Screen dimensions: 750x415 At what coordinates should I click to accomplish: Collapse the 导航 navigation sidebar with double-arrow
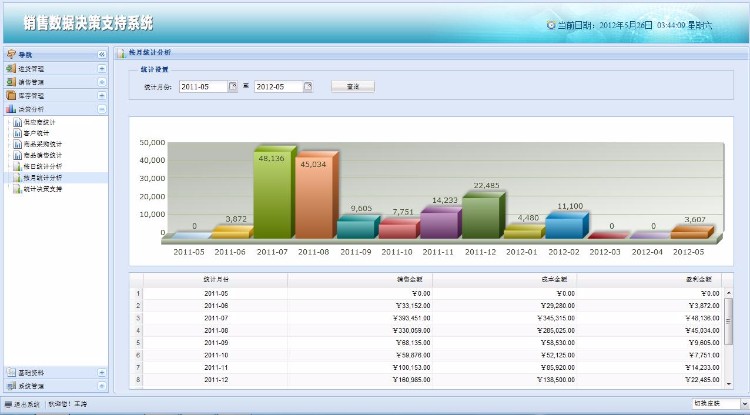(101, 54)
